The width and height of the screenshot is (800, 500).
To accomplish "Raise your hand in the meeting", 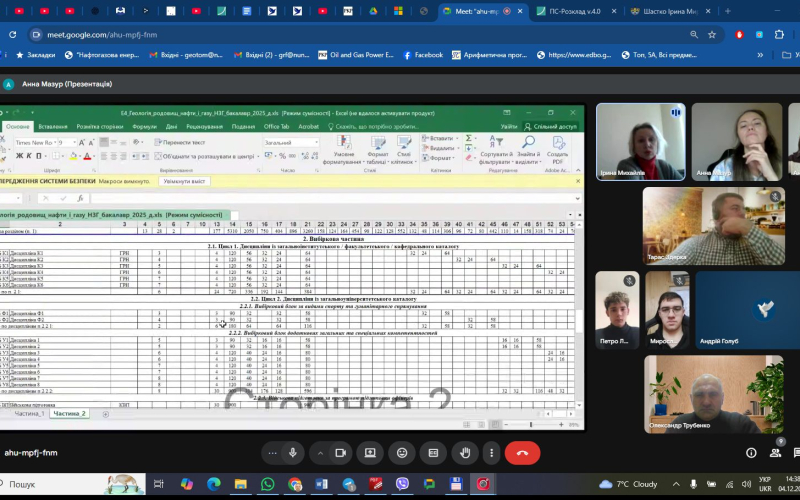I will point(465,453).
